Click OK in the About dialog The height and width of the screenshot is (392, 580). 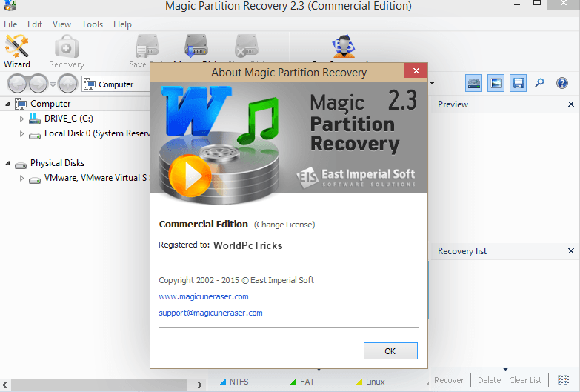(390, 351)
